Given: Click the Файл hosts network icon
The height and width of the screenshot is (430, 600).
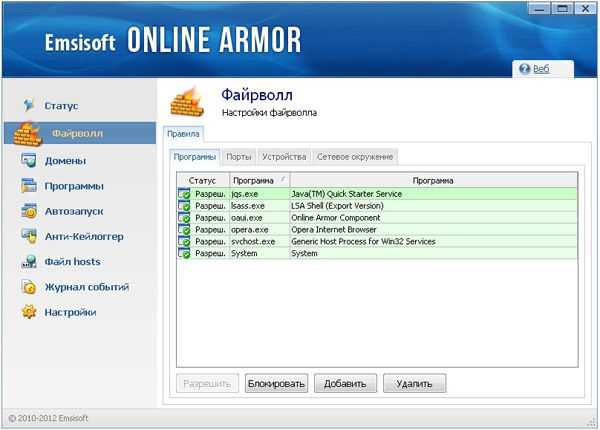Looking at the screenshot, I should [29, 262].
